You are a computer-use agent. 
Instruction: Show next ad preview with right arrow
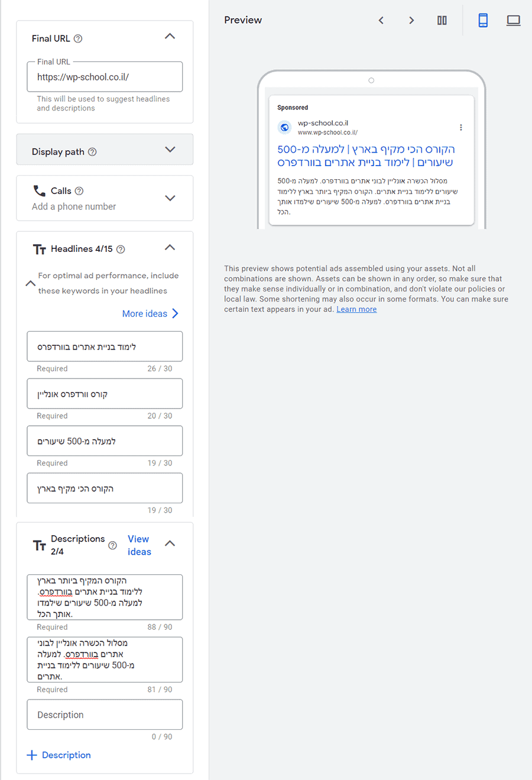pos(411,21)
